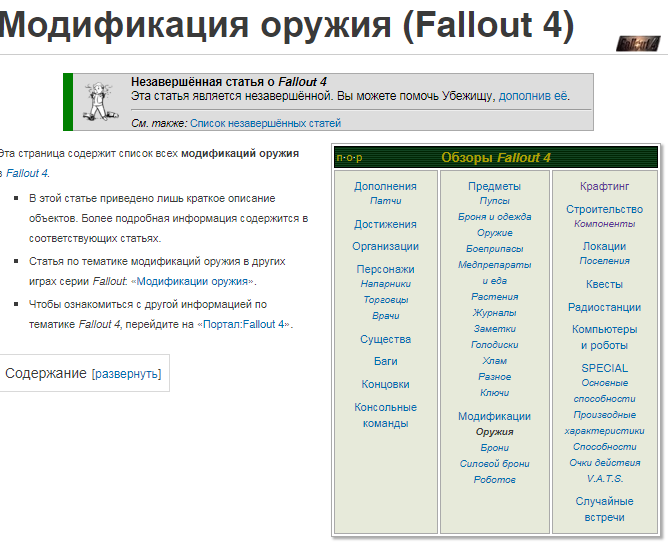Open the Разное link

494,377
